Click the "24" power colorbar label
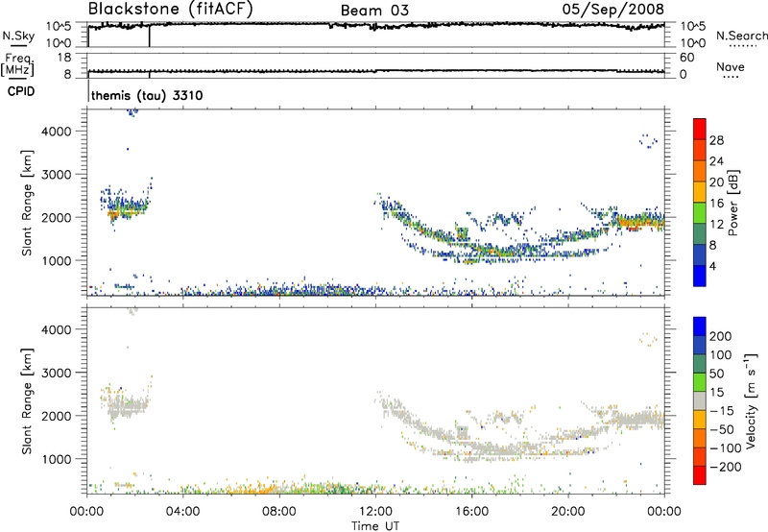This screenshot has height=532, width=768. pyautogui.click(x=716, y=161)
